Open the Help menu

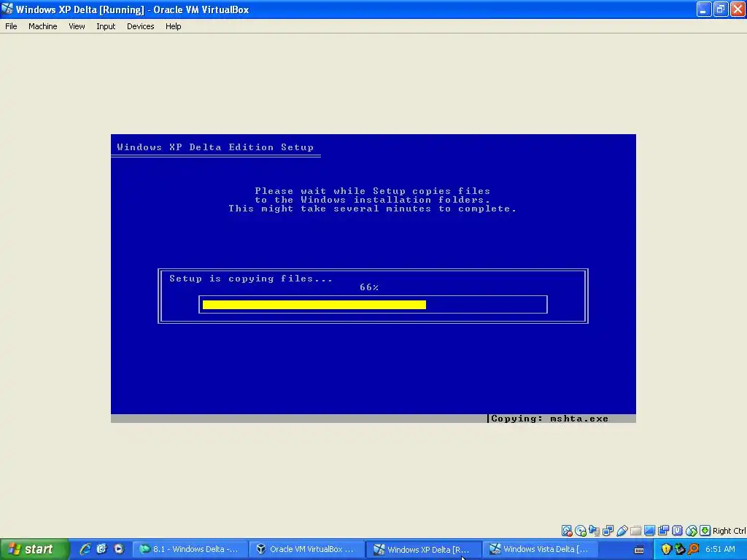(x=174, y=26)
